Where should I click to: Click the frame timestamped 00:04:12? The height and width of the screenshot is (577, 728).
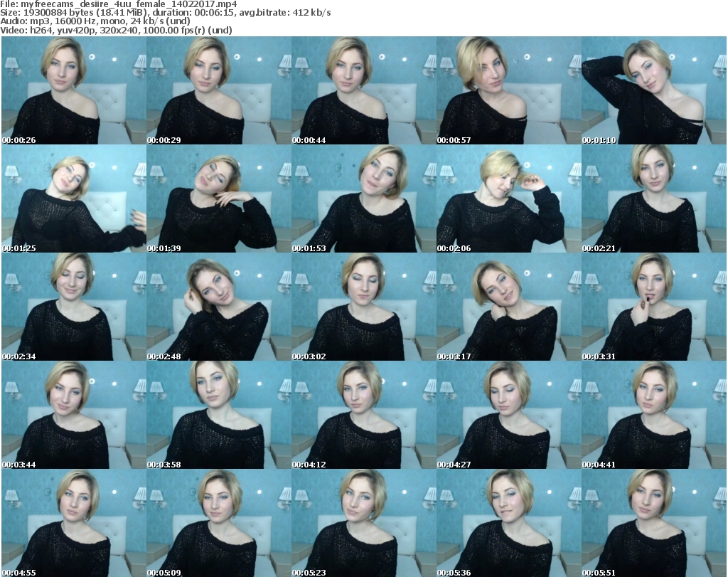[x=364, y=415]
